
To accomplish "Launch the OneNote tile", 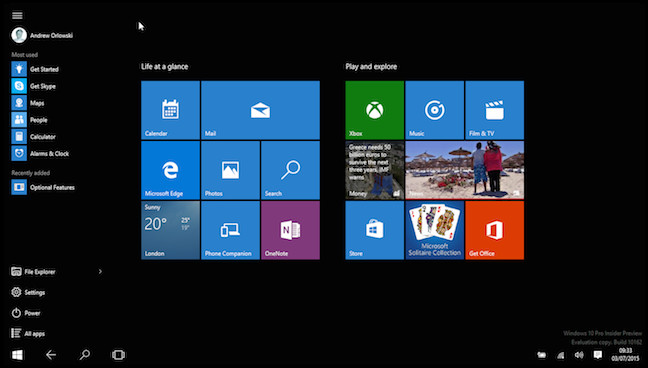I will click(x=290, y=230).
